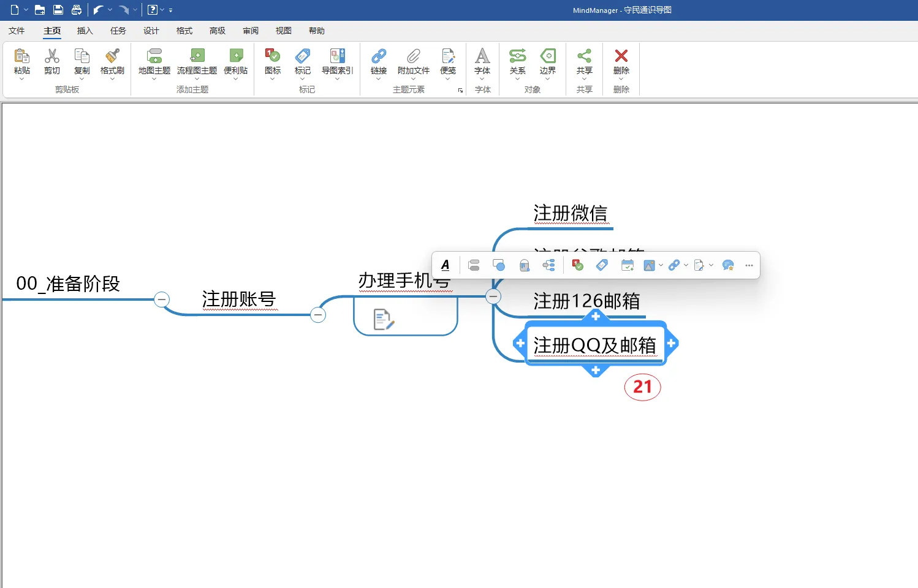Switch to the 高级 ribbon tab

coord(218,31)
